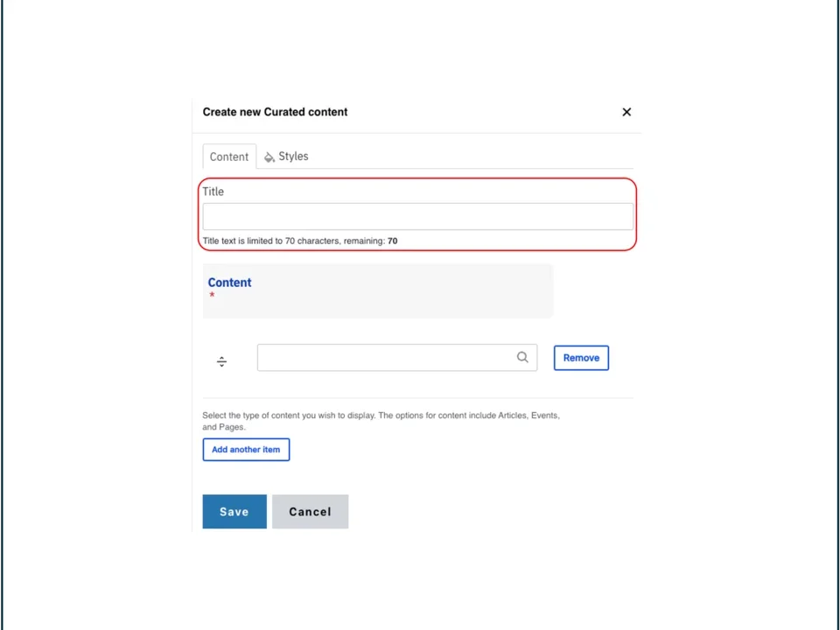Click Add another item
The width and height of the screenshot is (840, 630).
point(246,449)
